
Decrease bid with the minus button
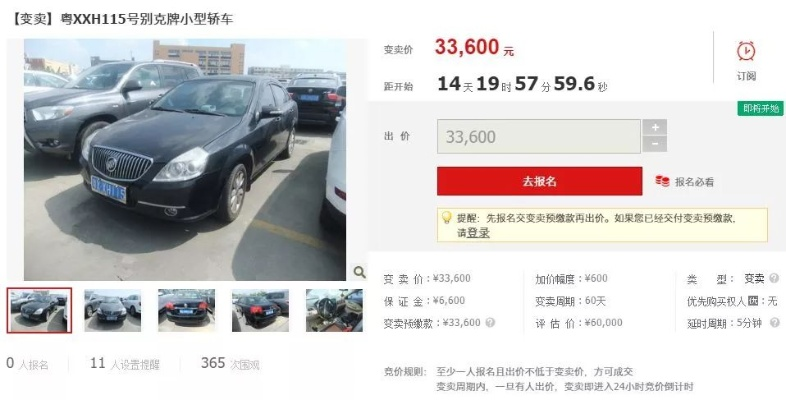[x=655, y=144]
